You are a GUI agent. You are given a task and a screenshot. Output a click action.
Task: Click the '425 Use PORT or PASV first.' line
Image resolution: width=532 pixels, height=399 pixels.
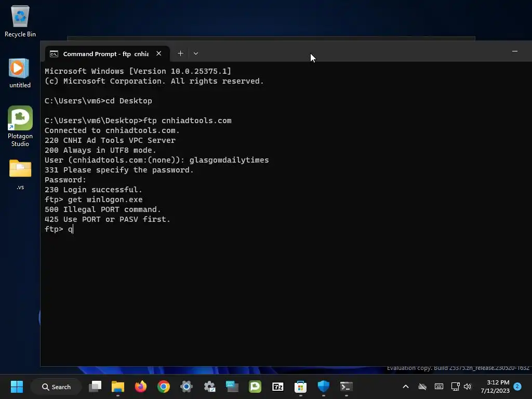(107, 219)
